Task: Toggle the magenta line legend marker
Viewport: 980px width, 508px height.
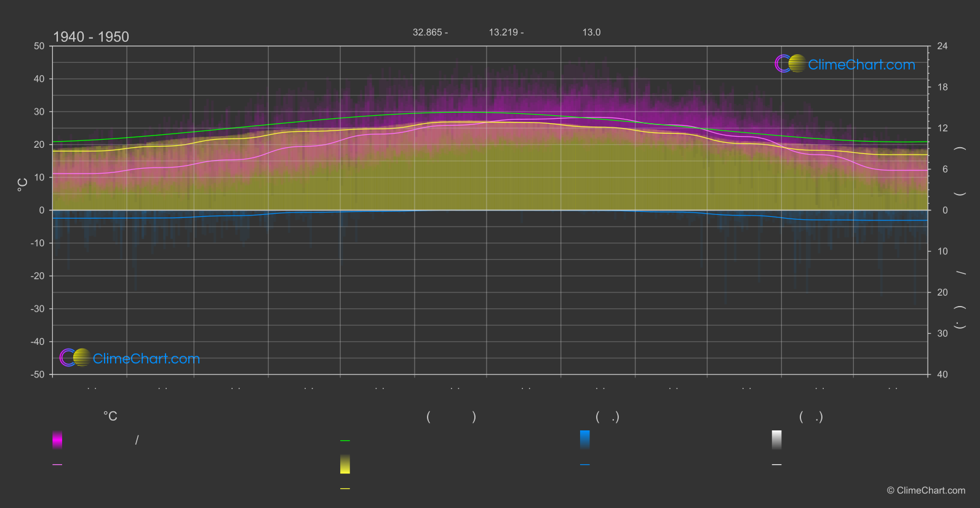Action: coord(57,465)
